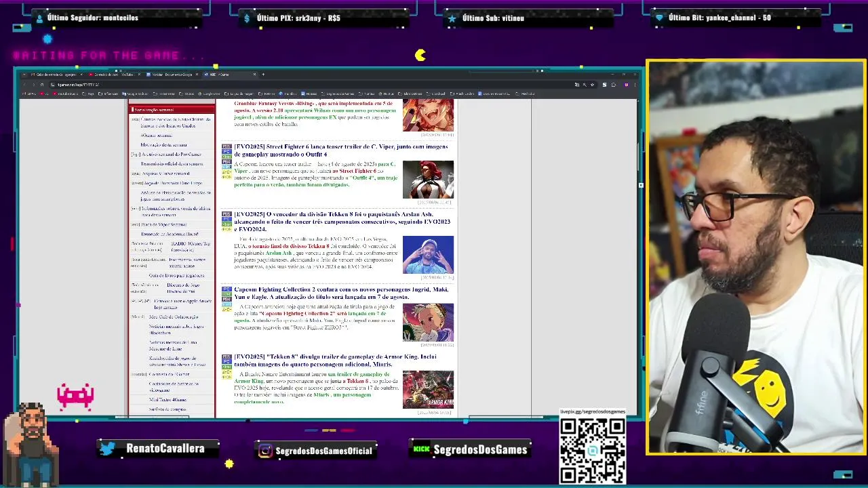
Task: Click the PS5 platform tag on Street Fighter 6 article
Action: 226,146
